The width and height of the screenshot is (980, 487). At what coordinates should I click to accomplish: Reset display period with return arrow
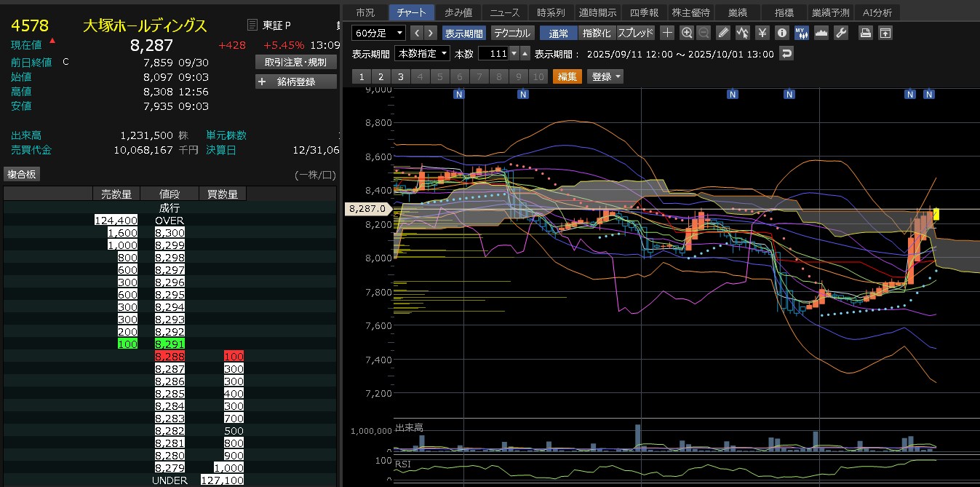click(x=786, y=54)
